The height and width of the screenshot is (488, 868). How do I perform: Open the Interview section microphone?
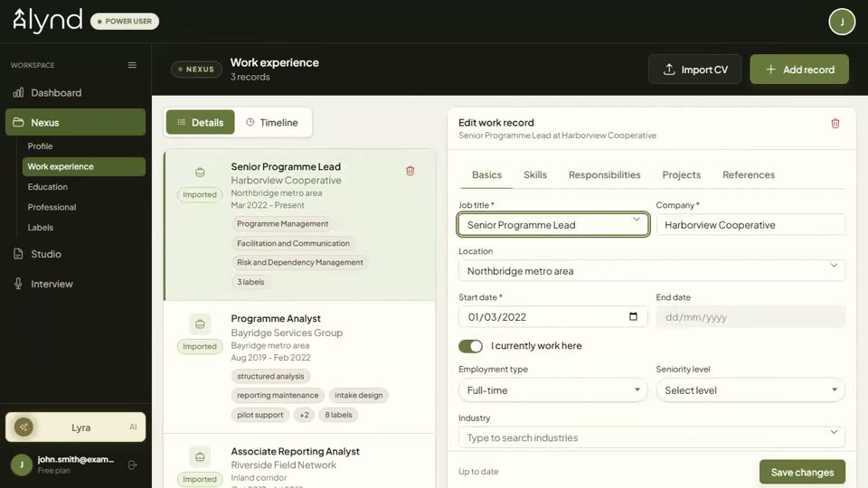tap(18, 284)
